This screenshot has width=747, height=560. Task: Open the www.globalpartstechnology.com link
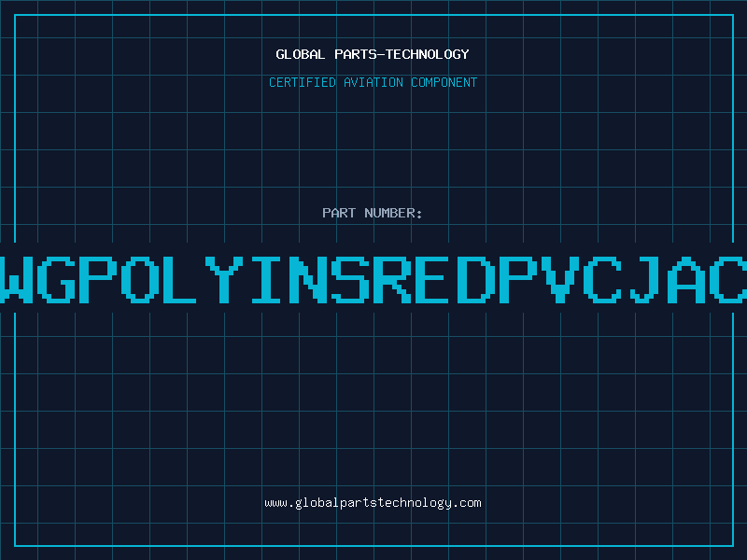373,503
